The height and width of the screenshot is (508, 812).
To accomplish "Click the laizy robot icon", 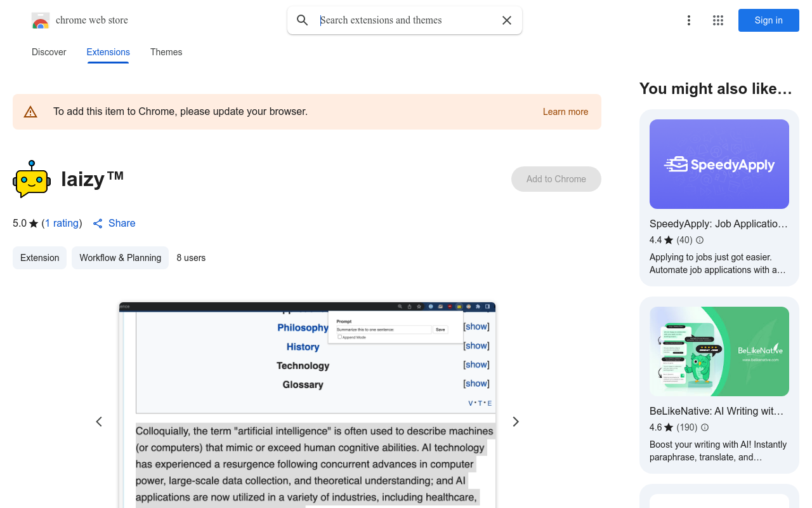I will pyautogui.click(x=32, y=179).
